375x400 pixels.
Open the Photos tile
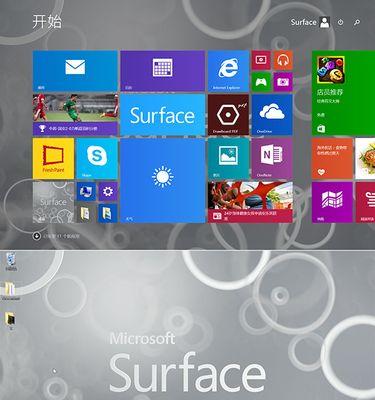228,159
